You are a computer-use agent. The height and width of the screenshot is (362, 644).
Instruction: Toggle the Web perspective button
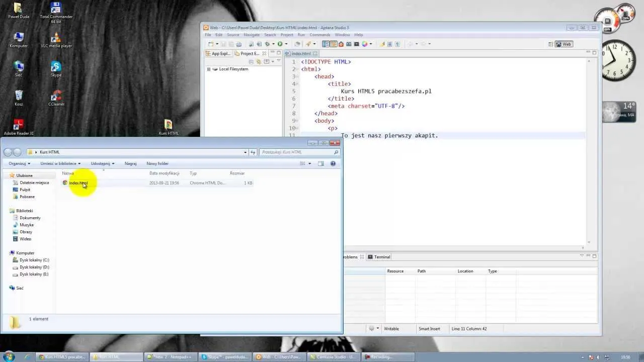click(x=563, y=44)
